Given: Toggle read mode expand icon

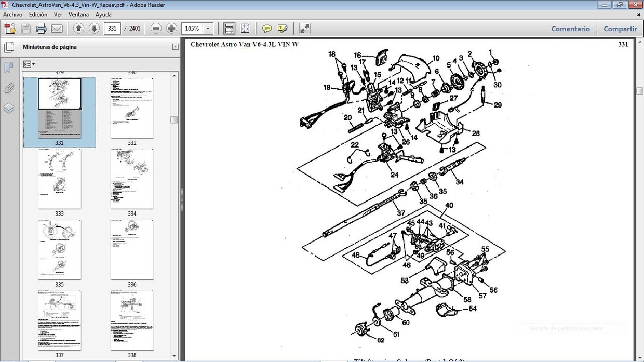Looking at the screenshot, I should coord(305,29).
